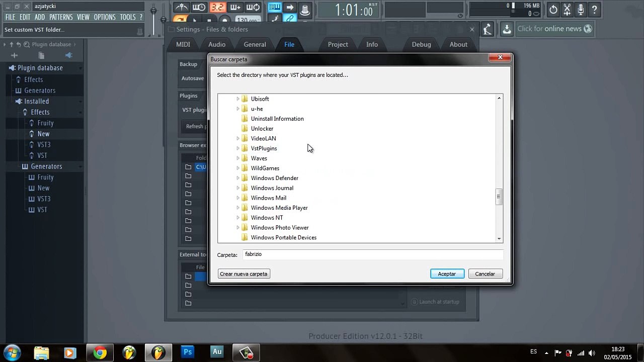Switch to Project settings tab
644x362 pixels.
point(338,44)
